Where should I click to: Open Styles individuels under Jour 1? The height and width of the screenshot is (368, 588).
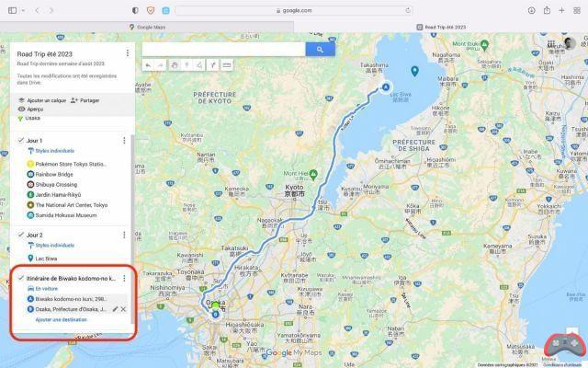[x=51, y=151]
